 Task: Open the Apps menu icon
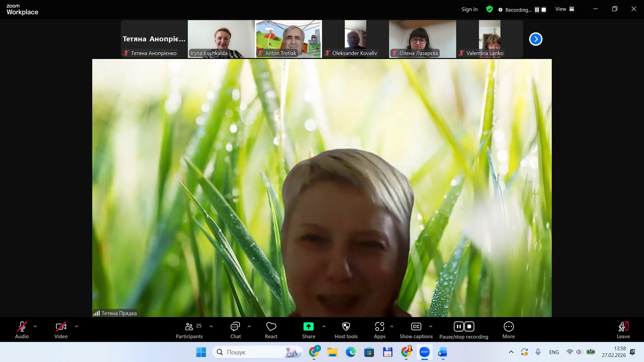379,326
